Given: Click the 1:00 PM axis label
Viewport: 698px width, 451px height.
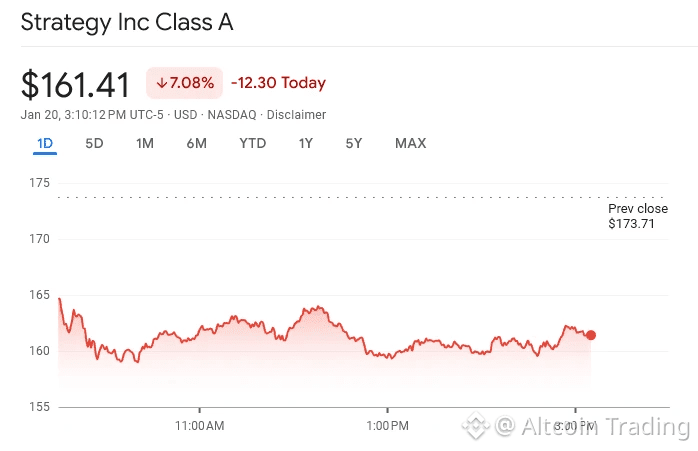Looking at the screenshot, I should [x=387, y=426].
